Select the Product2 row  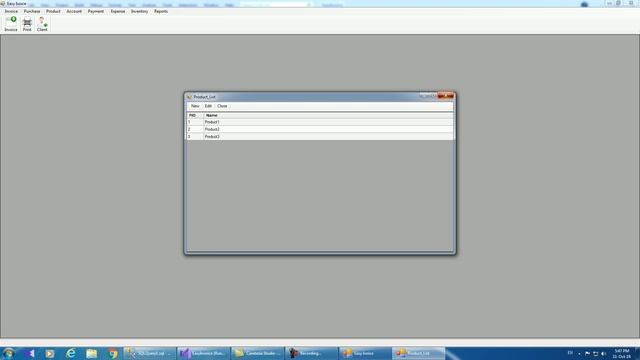(x=320, y=129)
